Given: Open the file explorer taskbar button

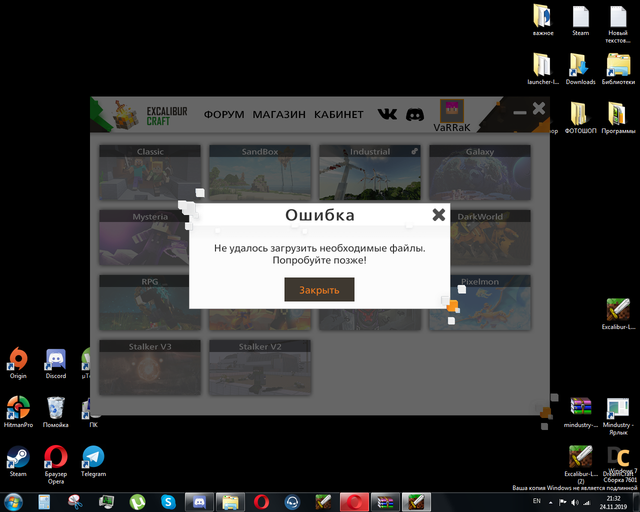Looking at the screenshot, I should [230, 502].
